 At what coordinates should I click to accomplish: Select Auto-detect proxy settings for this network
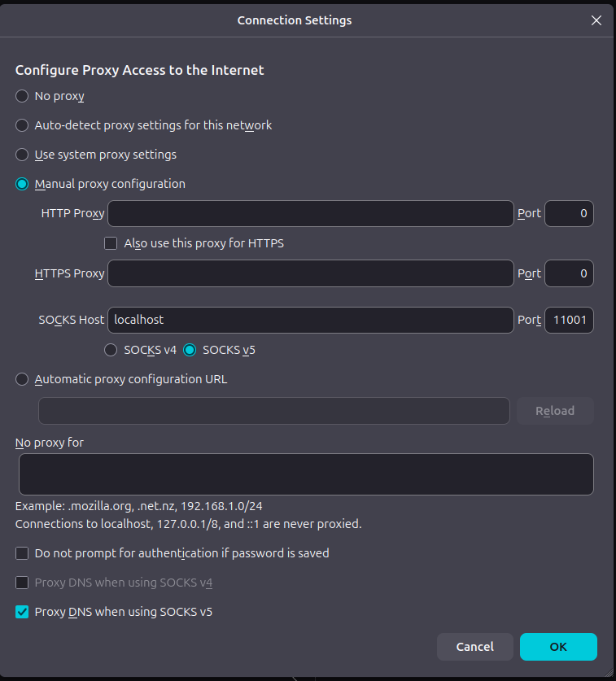pos(22,125)
